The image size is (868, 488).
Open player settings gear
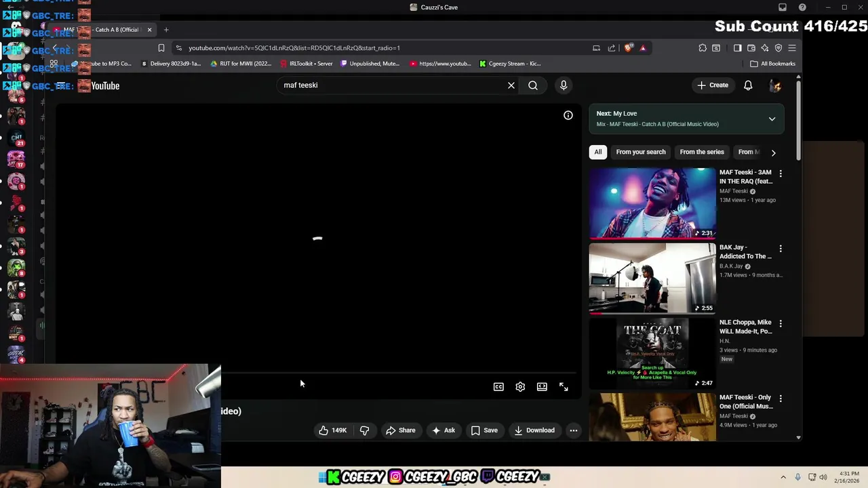tap(520, 387)
